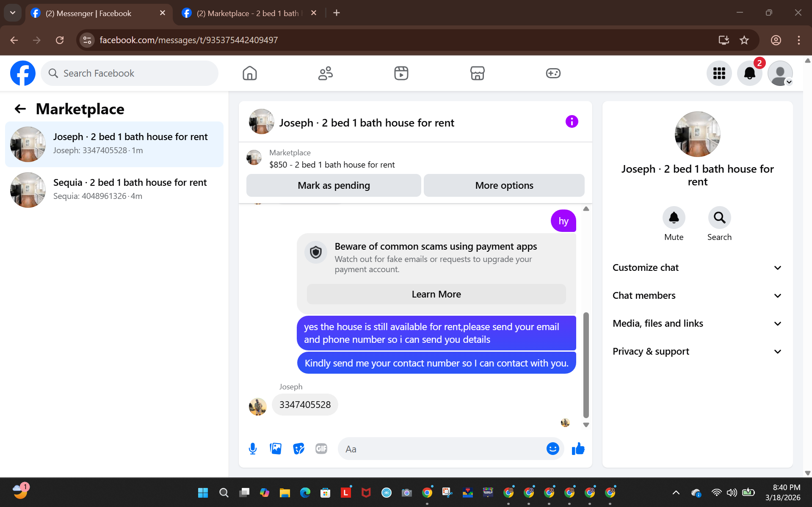The height and width of the screenshot is (507, 812).
Task: Click the shield icon in scam warning
Action: 316,253
